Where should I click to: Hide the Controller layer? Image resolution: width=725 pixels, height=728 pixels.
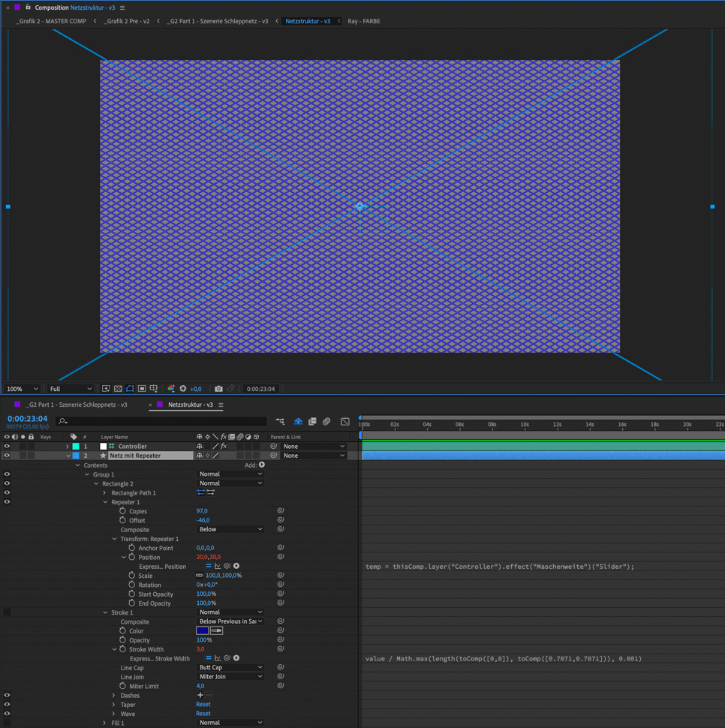coord(7,447)
